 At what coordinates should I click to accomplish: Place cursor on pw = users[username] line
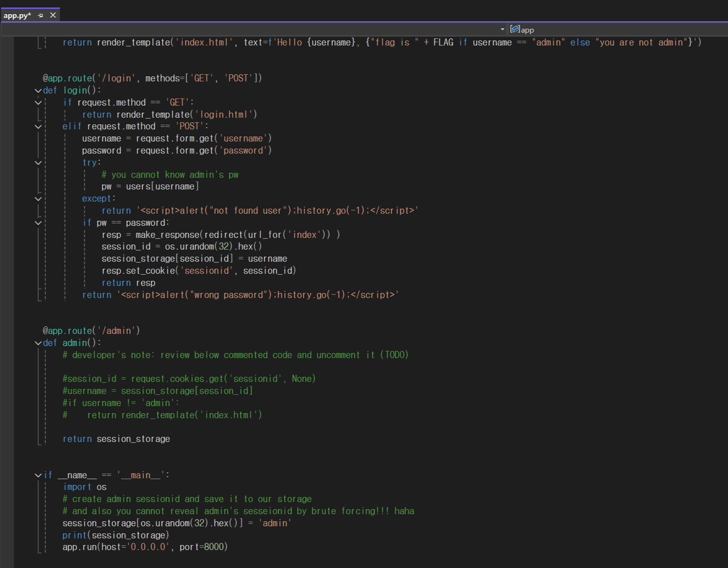[x=150, y=187]
